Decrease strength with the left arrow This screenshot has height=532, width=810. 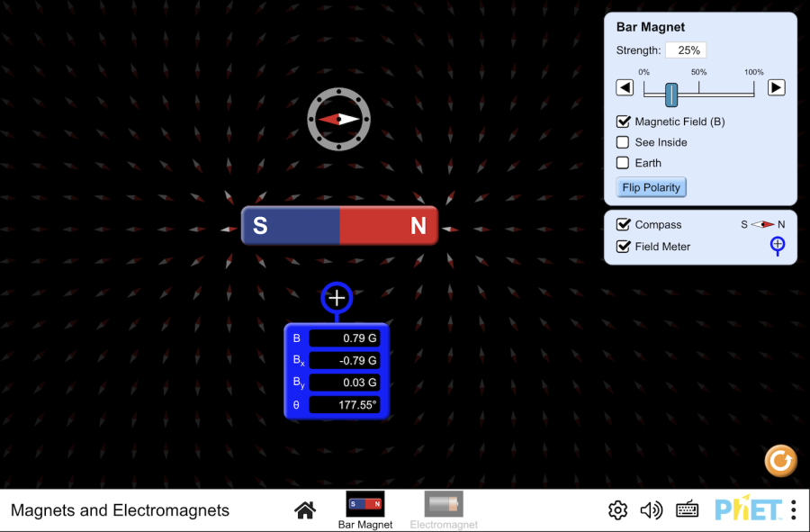(x=625, y=88)
